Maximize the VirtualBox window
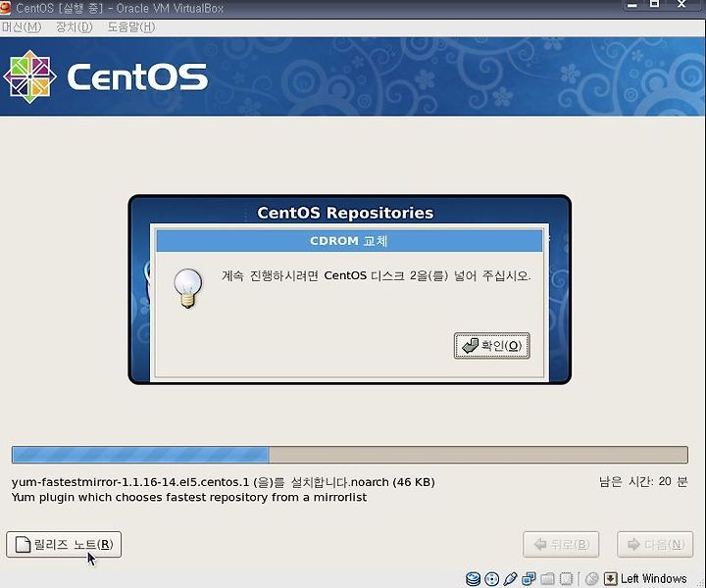The height and width of the screenshot is (588, 706). point(655,4)
